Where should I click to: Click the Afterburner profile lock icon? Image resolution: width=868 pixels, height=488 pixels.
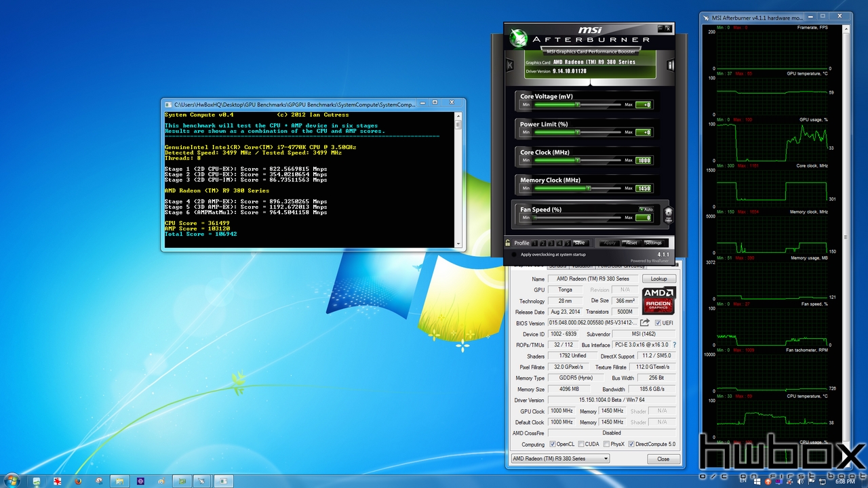point(508,243)
